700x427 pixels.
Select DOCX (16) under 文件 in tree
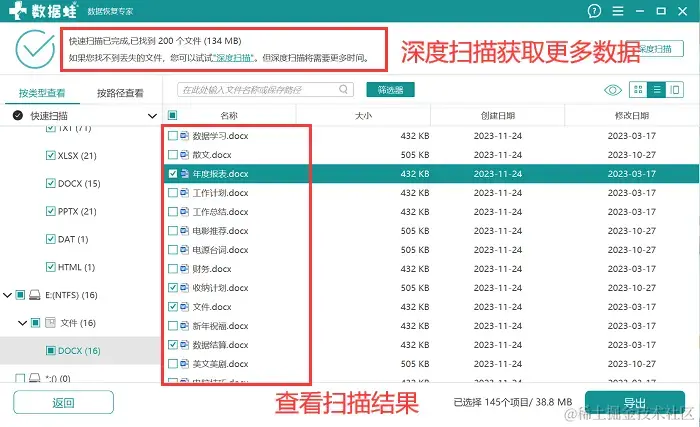tap(79, 351)
